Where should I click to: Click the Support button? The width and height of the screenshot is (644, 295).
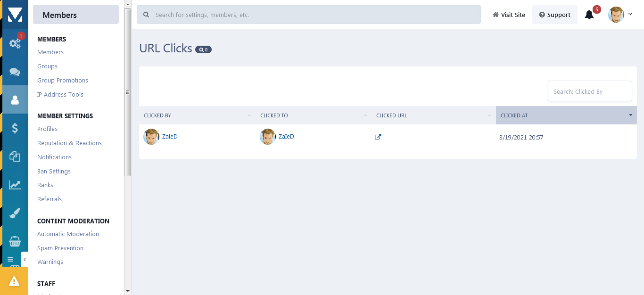click(555, 15)
